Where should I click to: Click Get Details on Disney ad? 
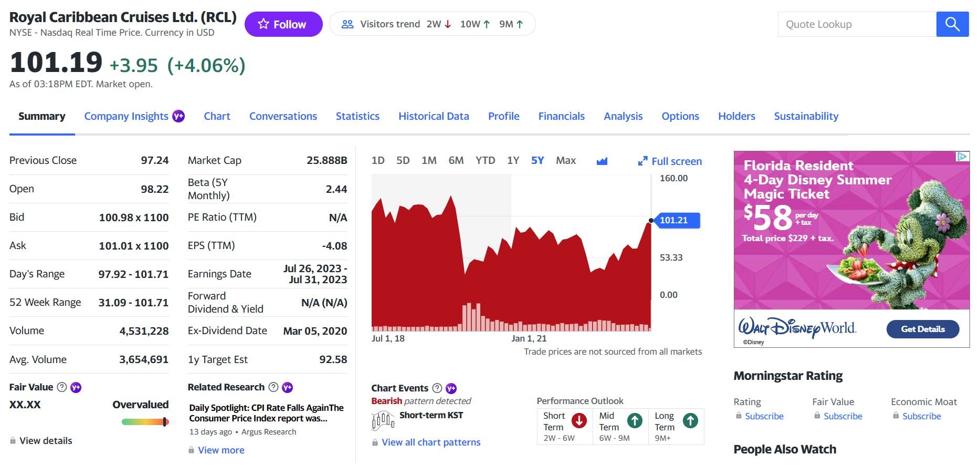point(923,329)
